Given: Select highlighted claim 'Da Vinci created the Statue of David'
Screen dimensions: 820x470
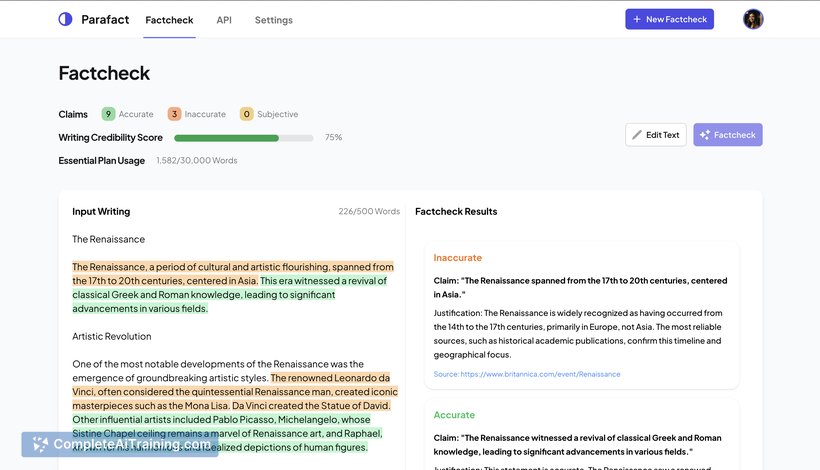Looking at the screenshot, I should [x=311, y=406].
